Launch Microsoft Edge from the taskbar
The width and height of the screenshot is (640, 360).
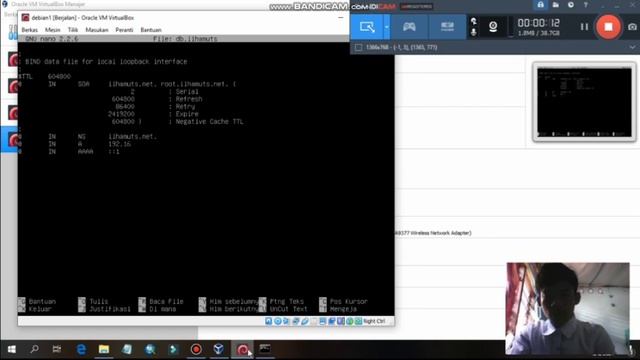[81, 349]
